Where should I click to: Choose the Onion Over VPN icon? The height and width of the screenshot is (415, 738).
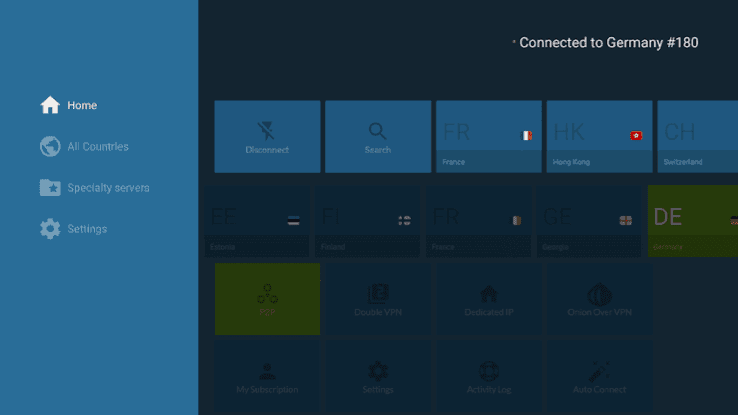[599, 294]
